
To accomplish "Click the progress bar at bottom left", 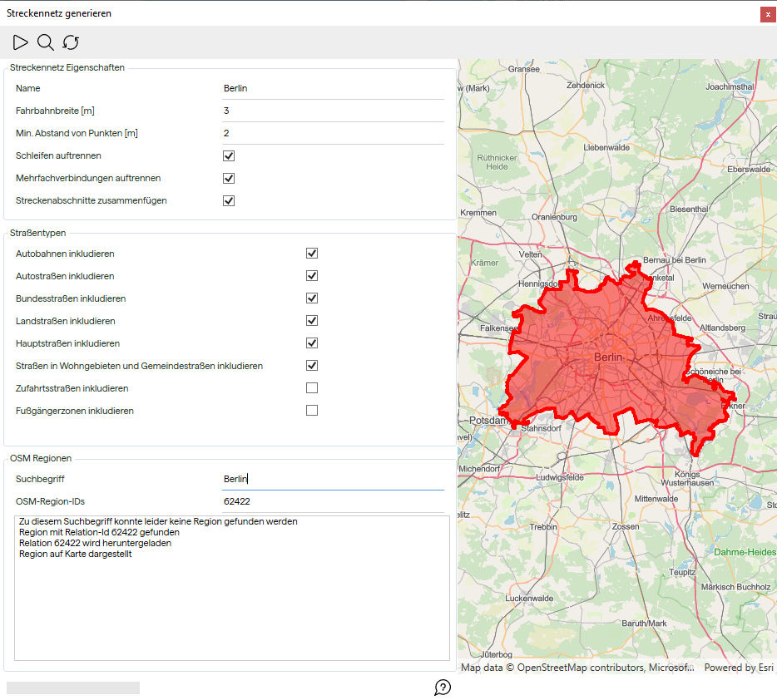I will (73, 688).
